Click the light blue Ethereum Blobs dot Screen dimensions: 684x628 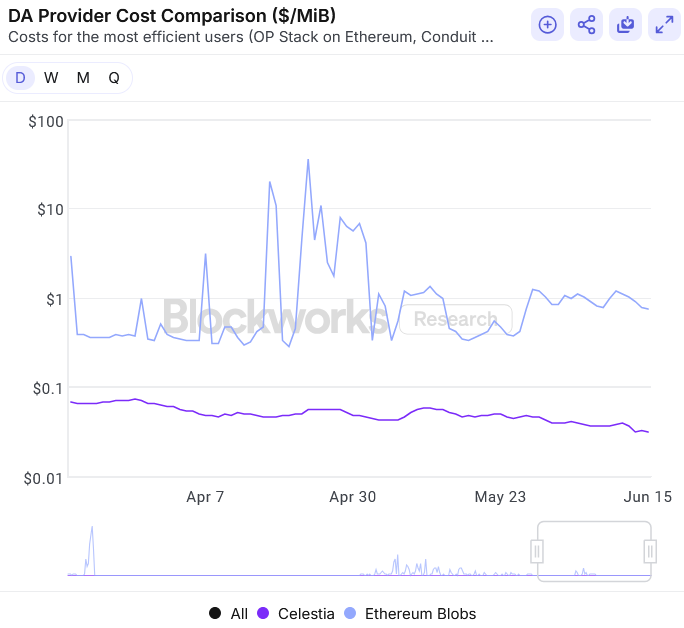click(349, 613)
